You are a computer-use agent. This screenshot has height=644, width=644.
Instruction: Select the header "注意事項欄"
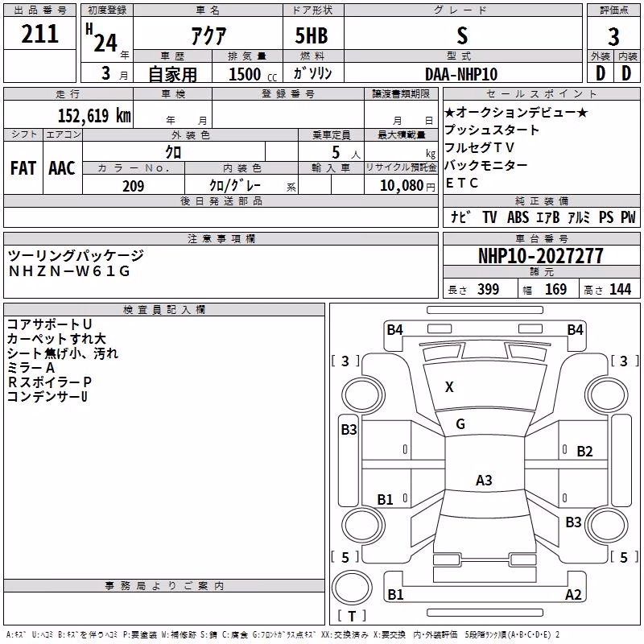pyautogui.click(x=221, y=238)
